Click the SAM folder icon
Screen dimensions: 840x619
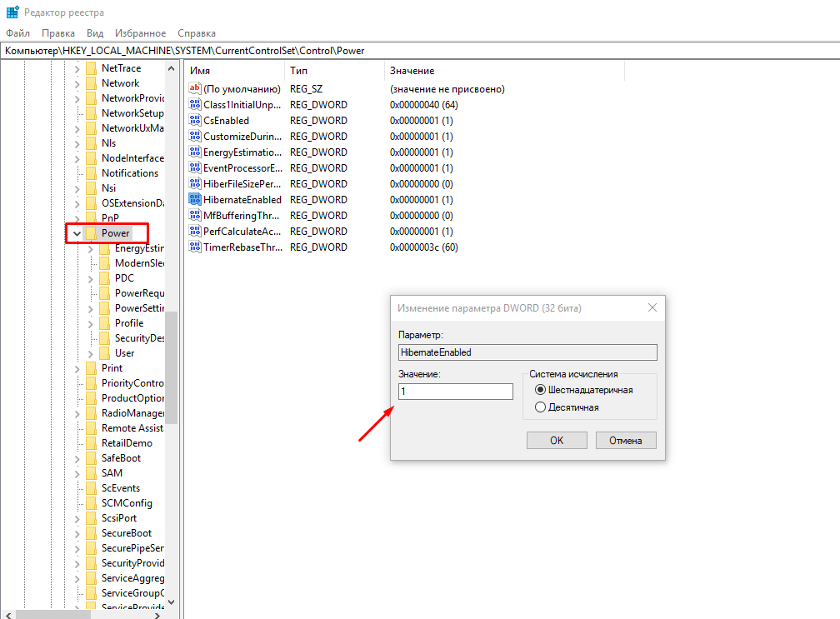click(92, 473)
